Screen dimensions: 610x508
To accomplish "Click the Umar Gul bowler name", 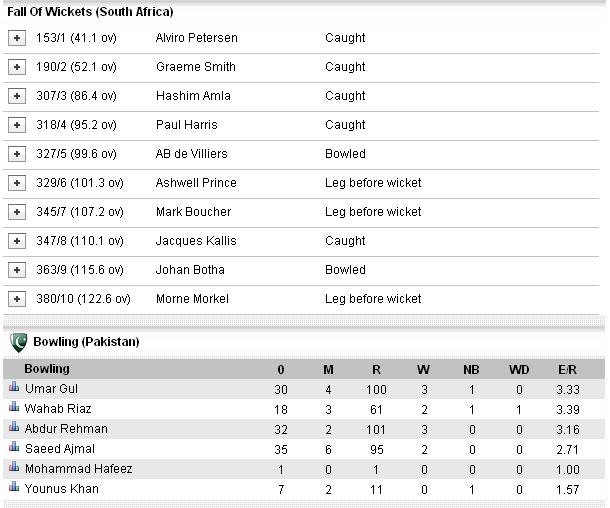I will point(51,389).
